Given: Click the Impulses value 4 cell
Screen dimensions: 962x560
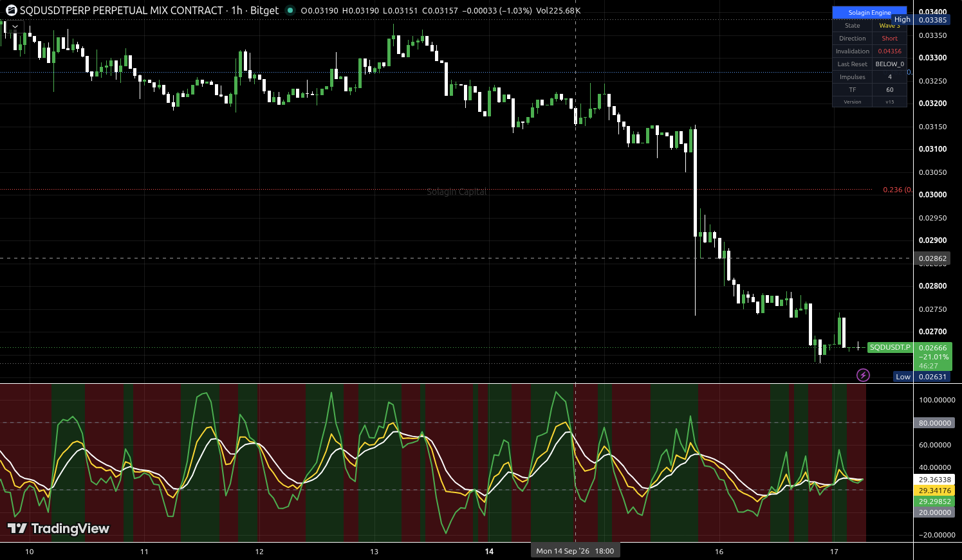Looking at the screenshot, I should 889,77.
